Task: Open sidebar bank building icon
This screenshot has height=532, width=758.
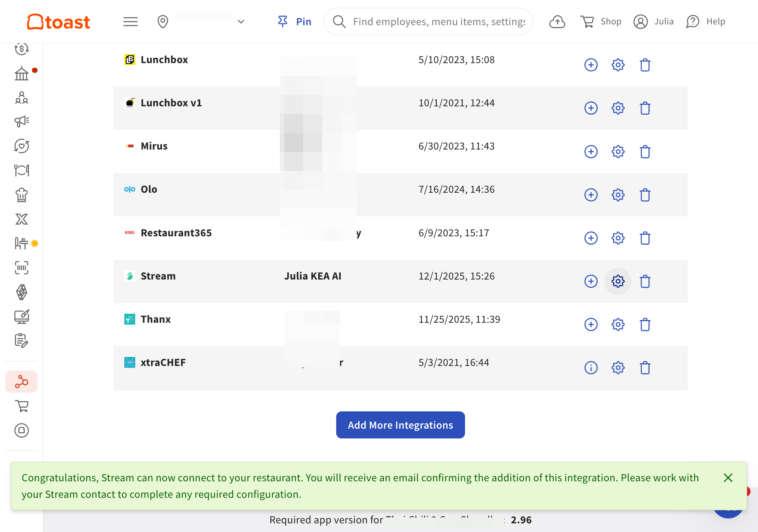Action: [x=22, y=73]
